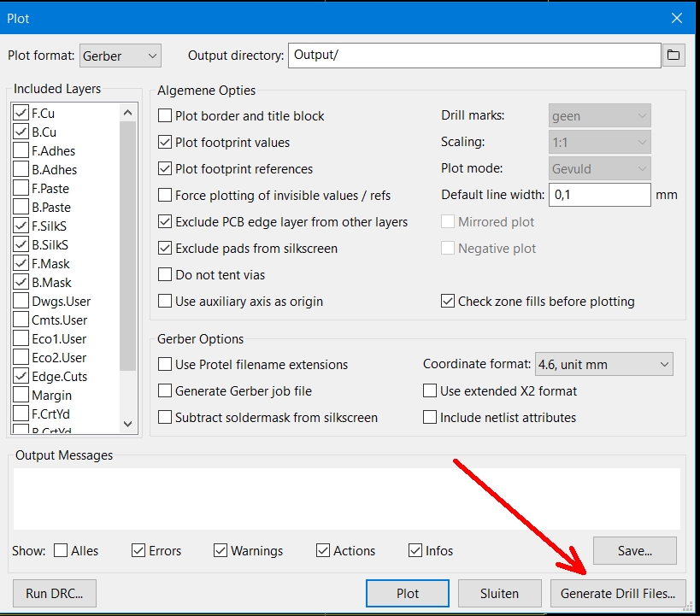Enable the B.Adhes layer

coord(21,169)
